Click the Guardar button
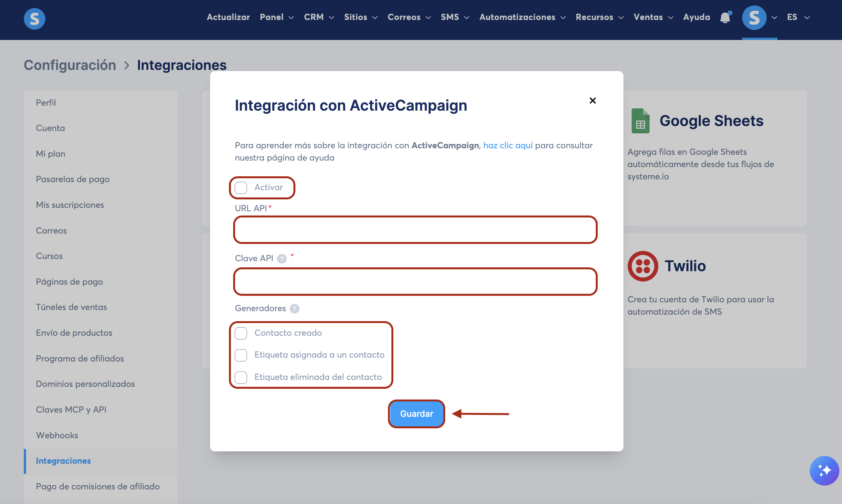The height and width of the screenshot is (504, 842). (x=416, y=414)
